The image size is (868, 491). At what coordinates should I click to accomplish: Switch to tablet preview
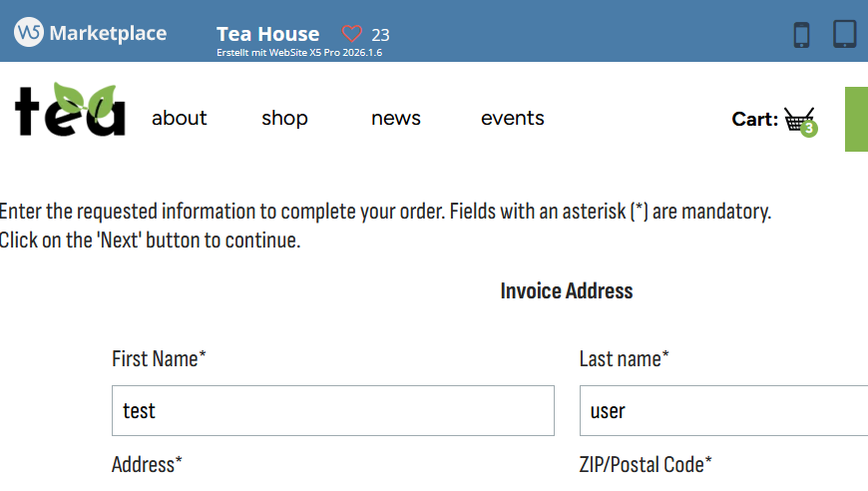coord(844,34)
